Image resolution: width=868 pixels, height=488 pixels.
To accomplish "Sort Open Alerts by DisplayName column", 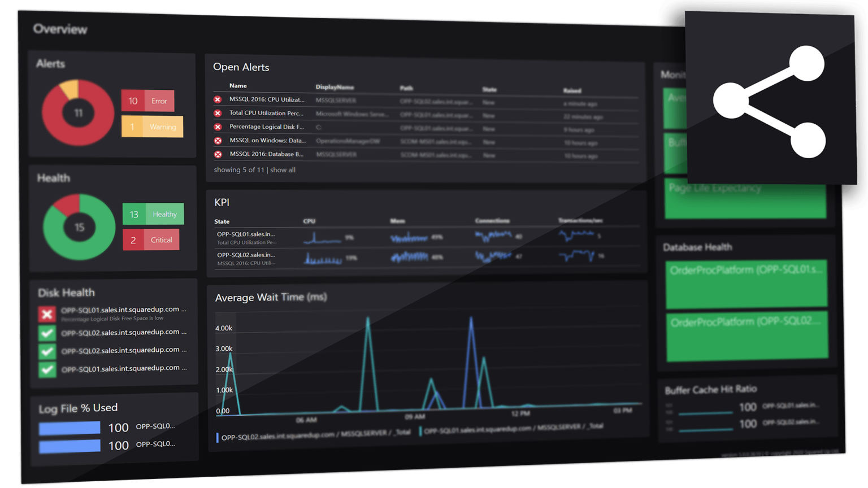I will [335, 87].
